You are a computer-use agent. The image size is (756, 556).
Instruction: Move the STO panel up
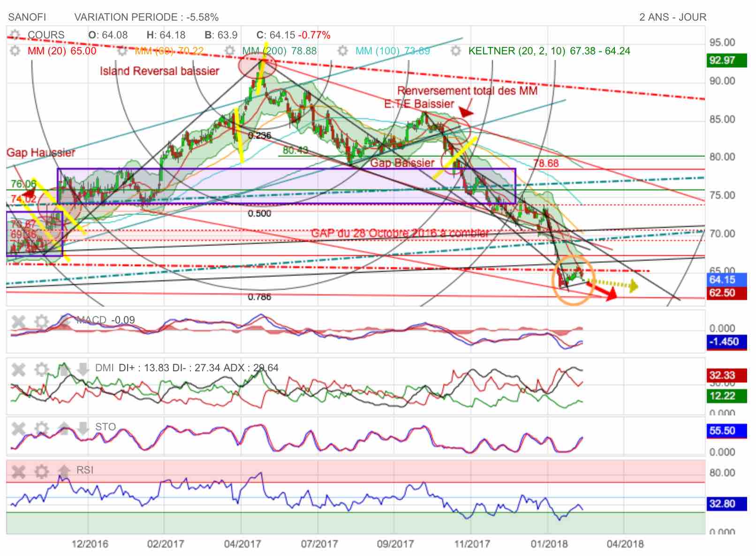(64, 428)
